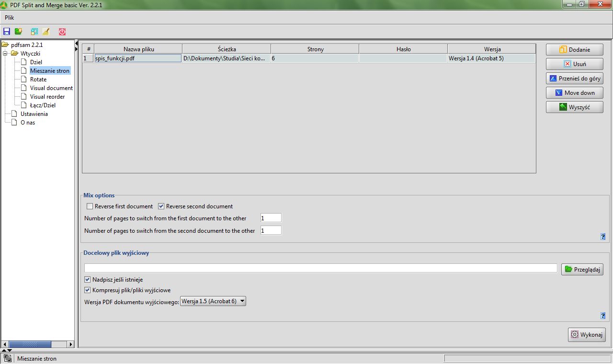
Task: Click the tree scrollbar right arrow
Action: [70, 344]
